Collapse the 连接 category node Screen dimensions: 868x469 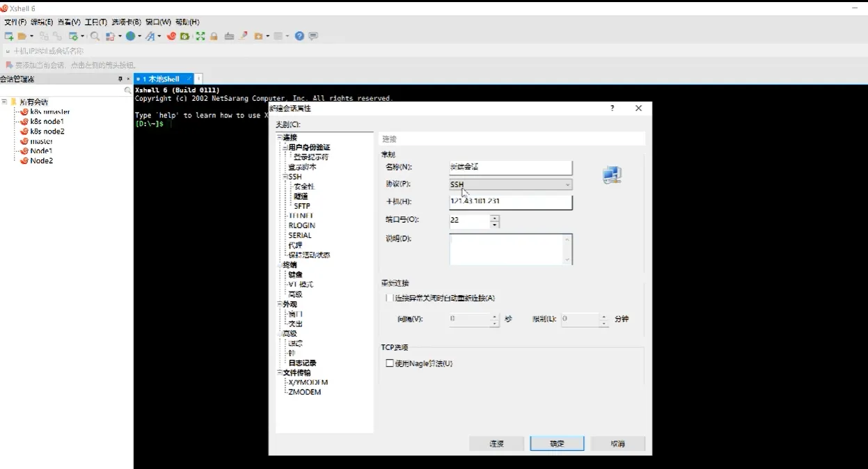279,138
